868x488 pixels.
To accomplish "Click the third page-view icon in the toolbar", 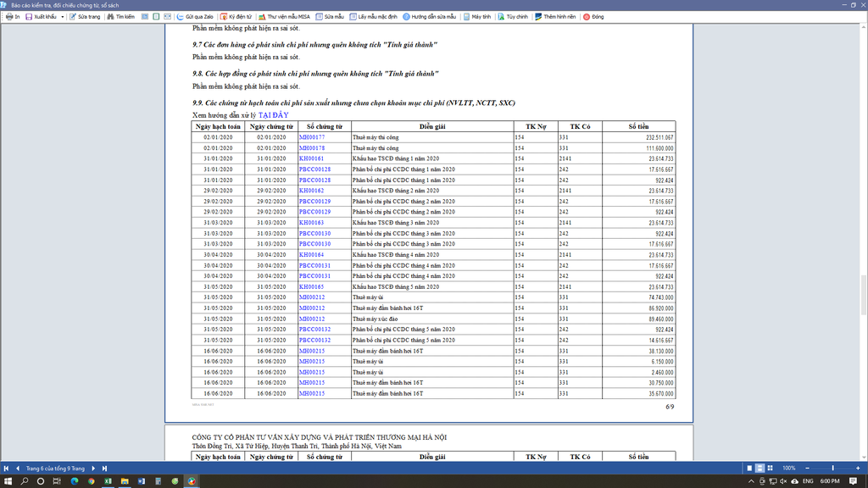I will (168, 17).
